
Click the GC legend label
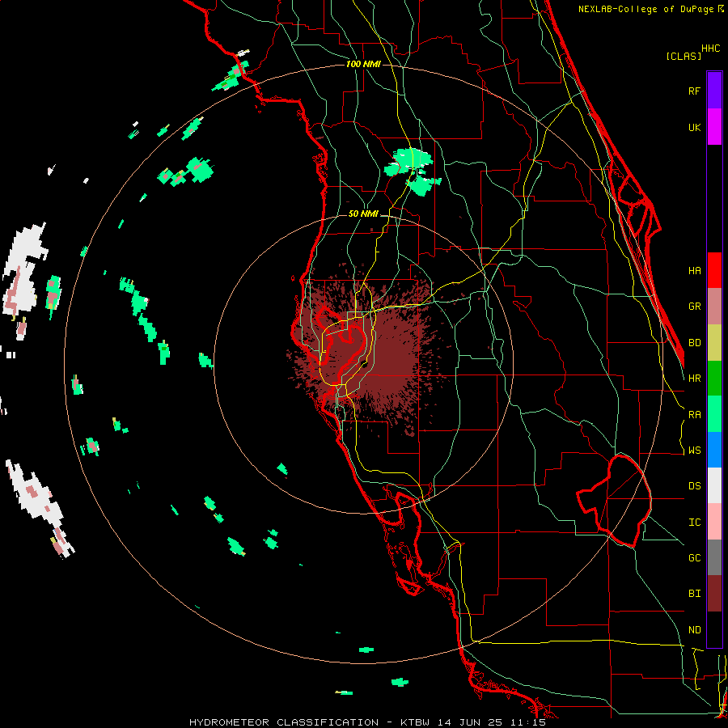694,557
